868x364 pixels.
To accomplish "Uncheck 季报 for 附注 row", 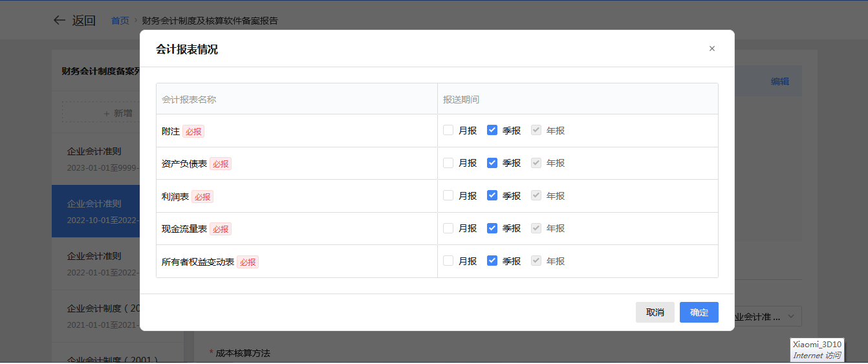I will pos(492,130).
